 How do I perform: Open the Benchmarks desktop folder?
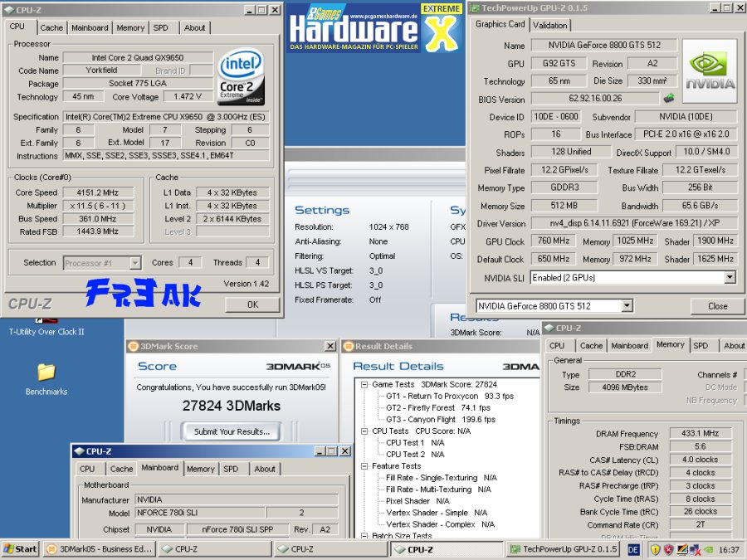tap(46, 379)
